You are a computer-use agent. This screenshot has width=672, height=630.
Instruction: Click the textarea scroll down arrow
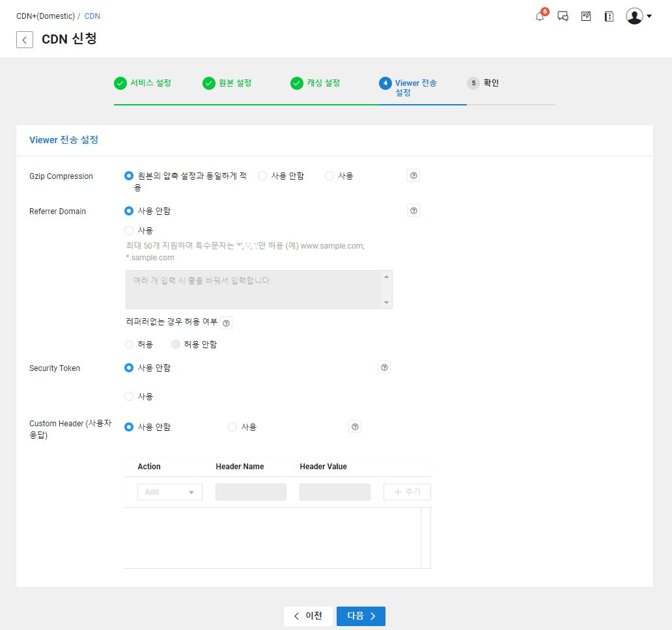click(387, 303)
